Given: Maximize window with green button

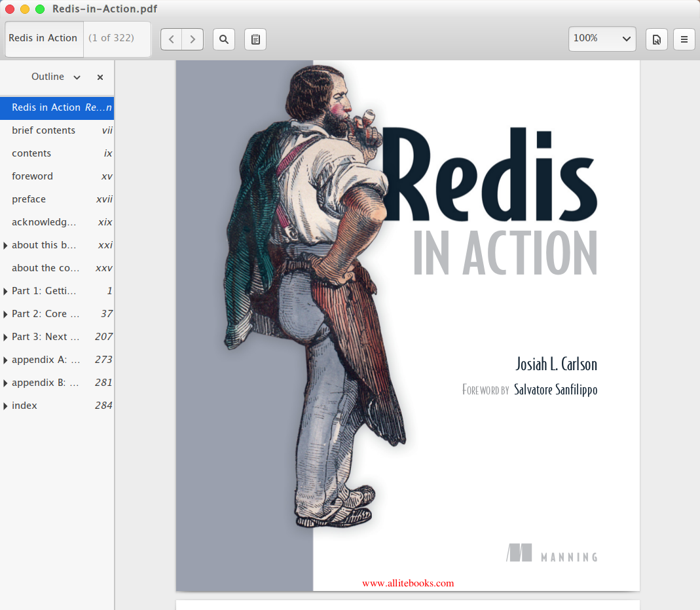Looking at the screenshot, I should (40, 9).
